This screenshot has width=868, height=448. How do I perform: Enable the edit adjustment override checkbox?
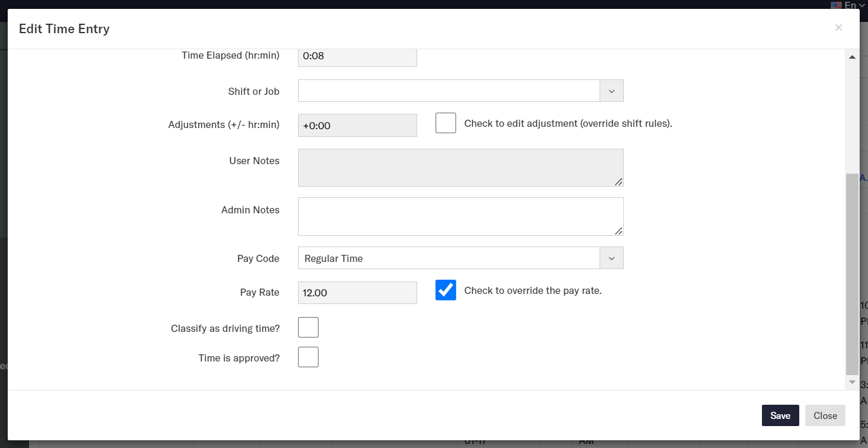tap(446, 123)
